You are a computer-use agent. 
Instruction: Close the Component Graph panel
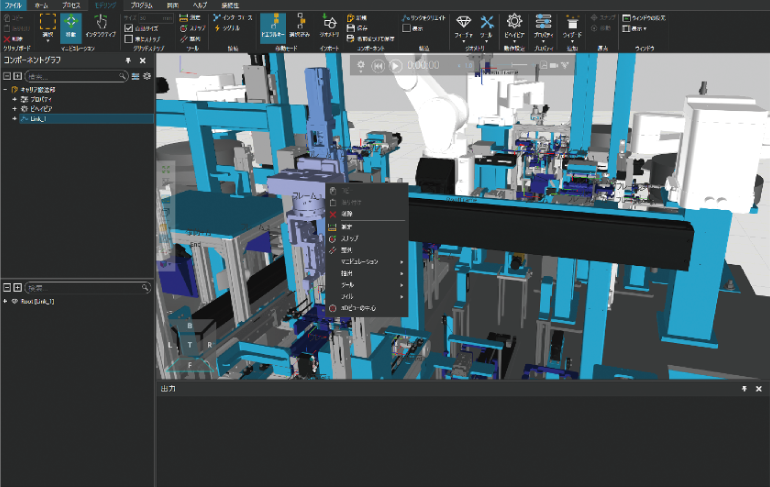(143, 60)
